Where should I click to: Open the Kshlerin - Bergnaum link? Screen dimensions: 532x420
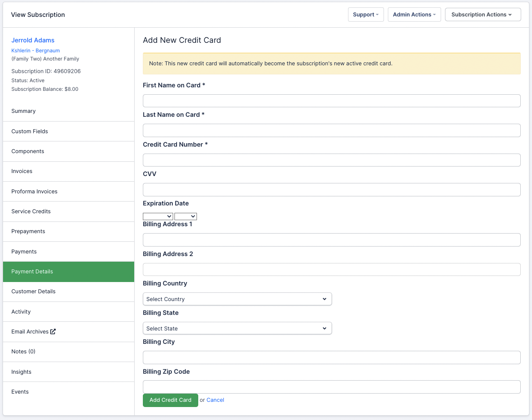coord(35,51)
